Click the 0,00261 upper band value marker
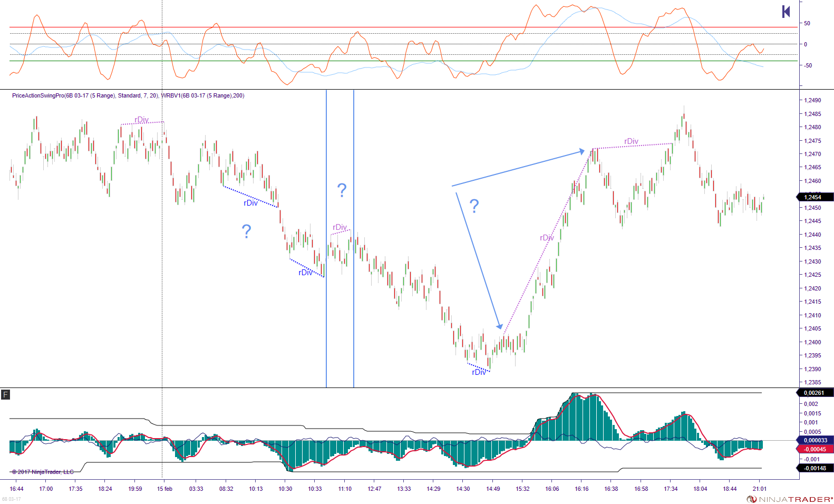The image size is (834, 504). (x=814, y=393)
